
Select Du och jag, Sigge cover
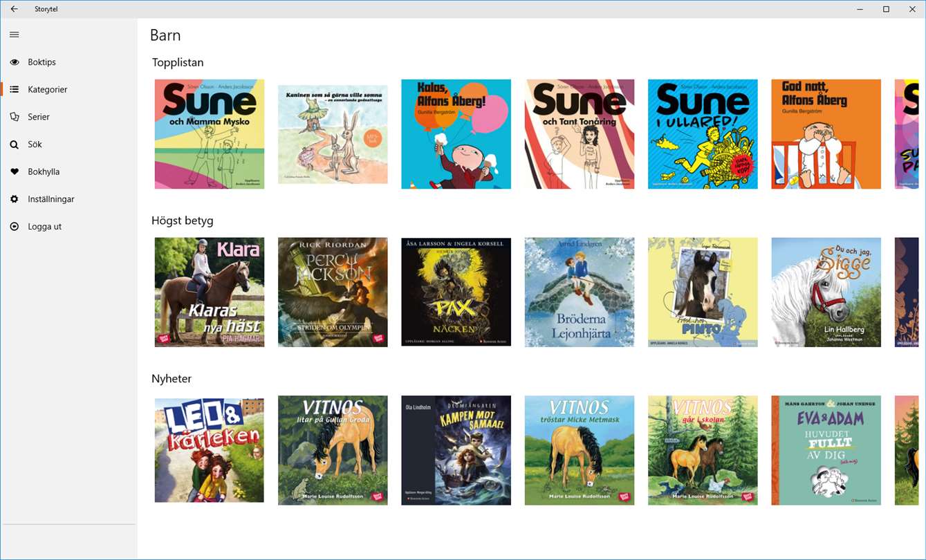pos(826,292)
